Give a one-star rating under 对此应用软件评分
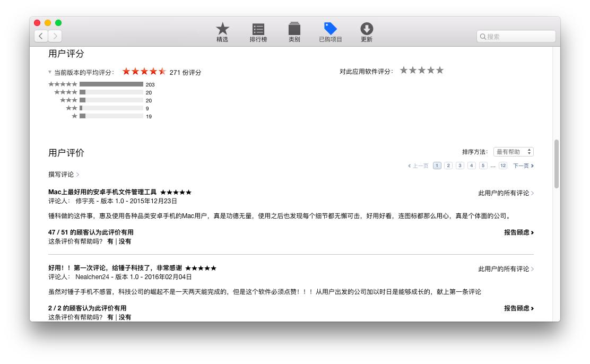590x364 pixels. [x=404, y=70]
